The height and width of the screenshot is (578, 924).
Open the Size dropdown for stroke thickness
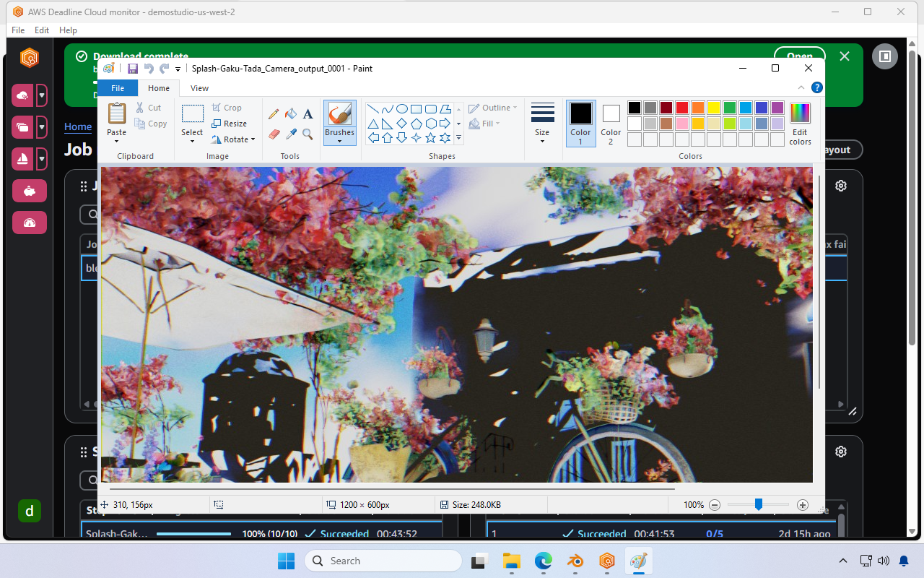[x=542, y=123]
